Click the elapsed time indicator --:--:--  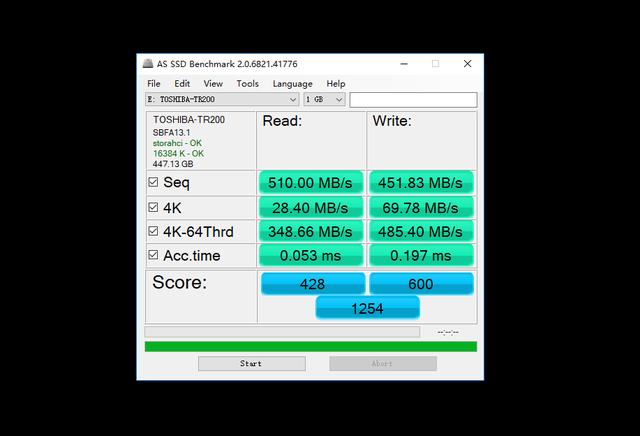coord(448,332)
